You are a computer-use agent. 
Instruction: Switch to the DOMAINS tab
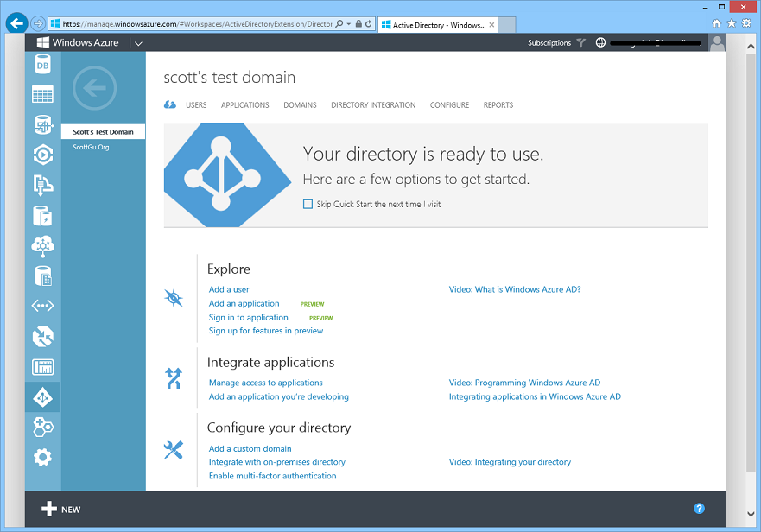click(300, 104)
